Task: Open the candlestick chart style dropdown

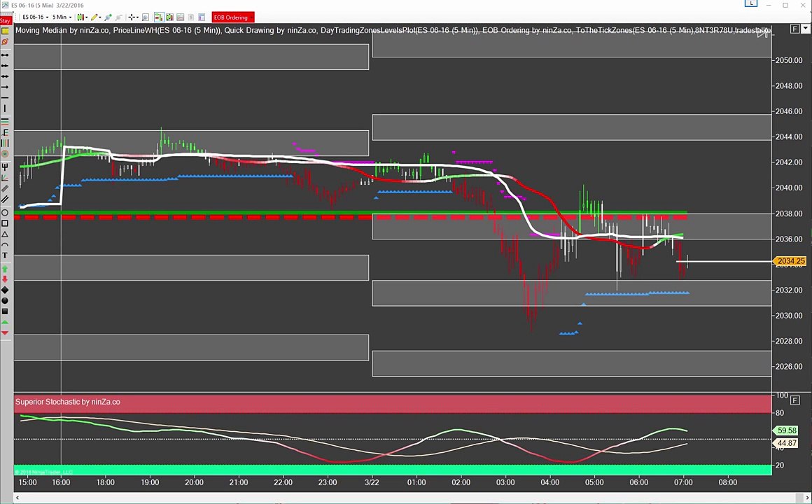Action: pos(82,17)
